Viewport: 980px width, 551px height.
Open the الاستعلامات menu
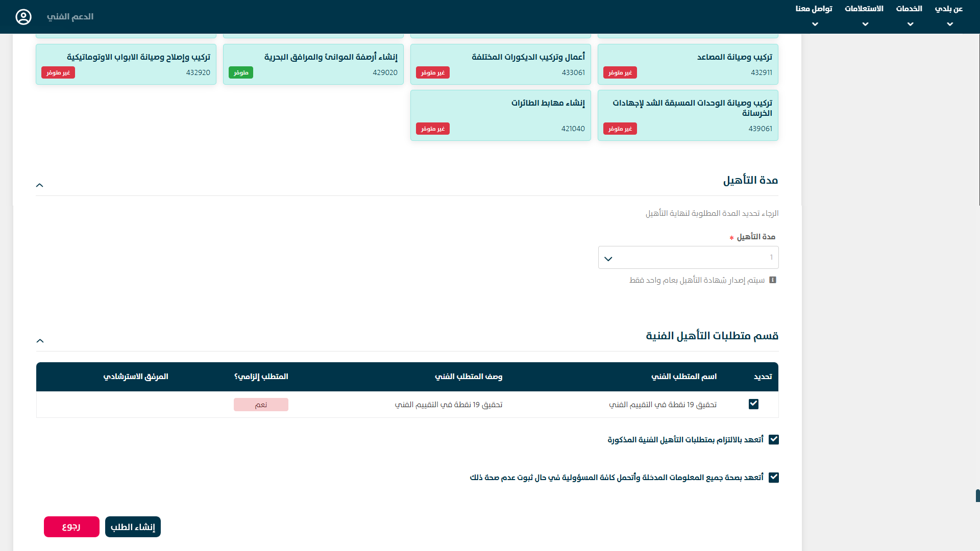(864, 9)
